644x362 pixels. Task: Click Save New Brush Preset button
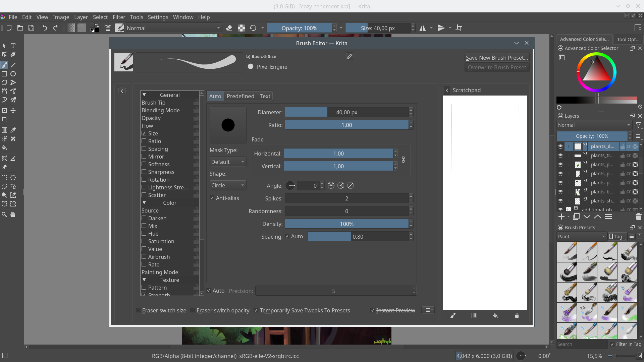point(497,57)
